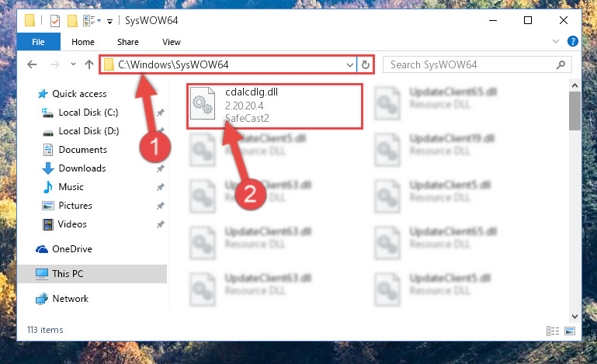Click the Properties icon in quick access toolbar
597x364 pixels.
point(55,20)
